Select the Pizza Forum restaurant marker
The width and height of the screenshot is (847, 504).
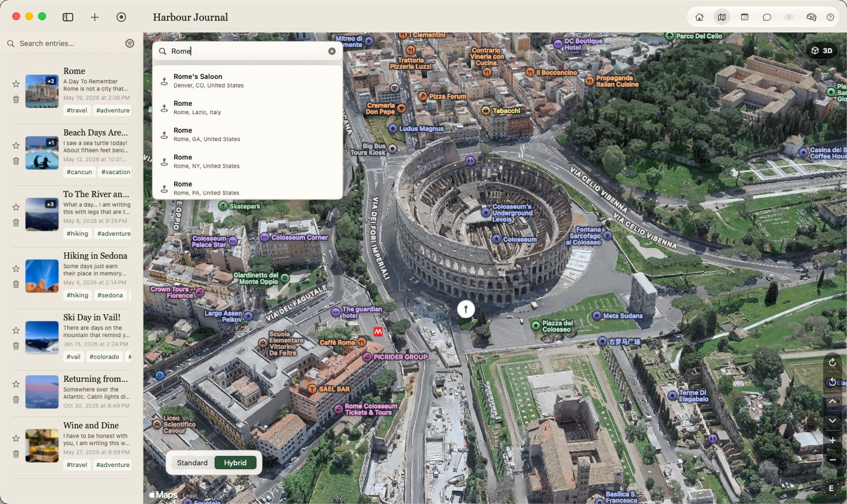[422, 96]
